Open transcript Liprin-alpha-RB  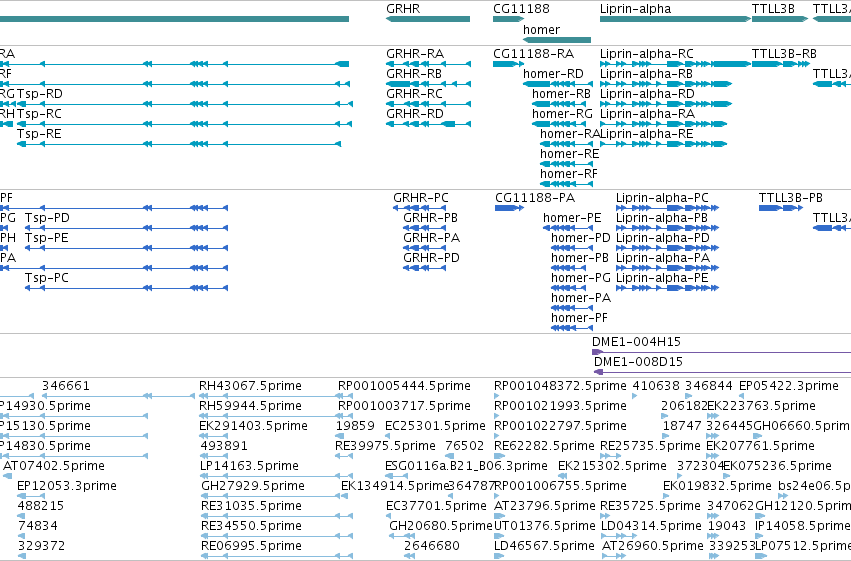(646, 74)
